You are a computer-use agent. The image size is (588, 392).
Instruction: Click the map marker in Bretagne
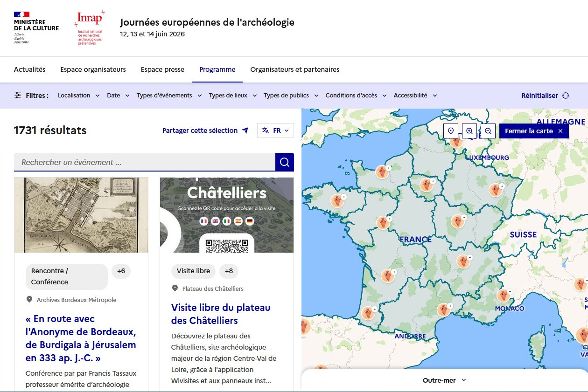click(337, 201)
